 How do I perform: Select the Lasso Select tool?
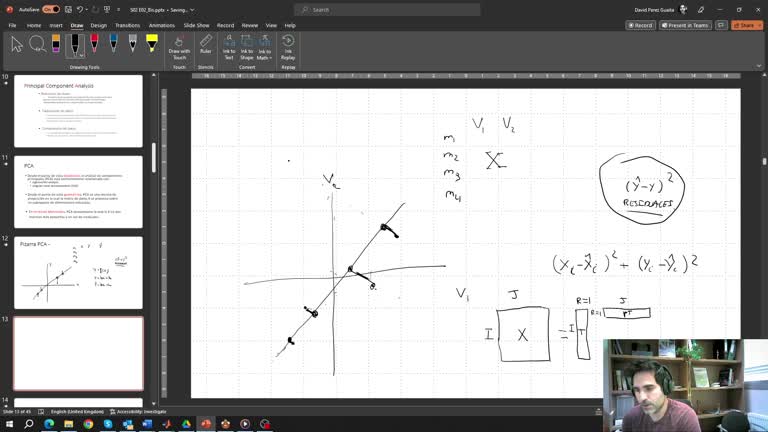point(37,45)
